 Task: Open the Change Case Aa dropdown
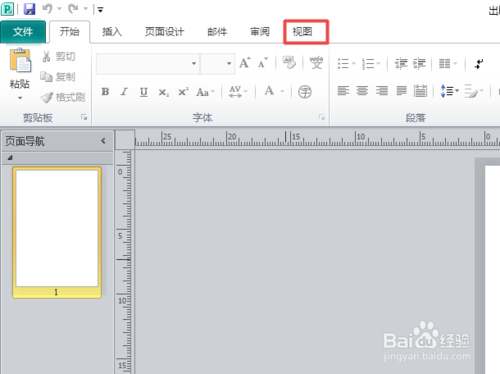tap(205, 92)
